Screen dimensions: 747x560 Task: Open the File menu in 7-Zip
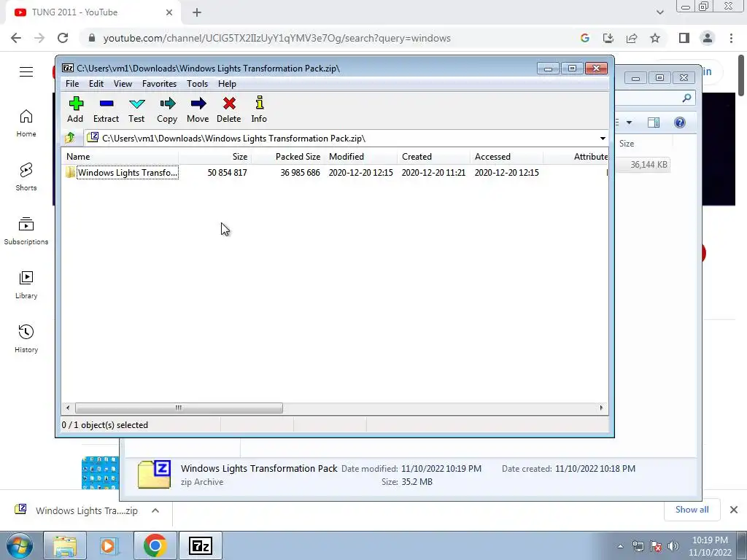click(72, 84)
